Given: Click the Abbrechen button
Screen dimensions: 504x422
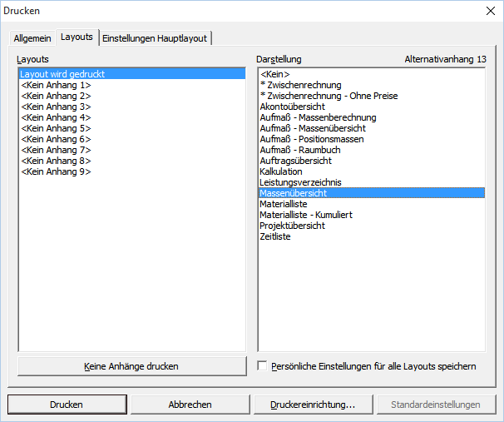Looking at the screenshot, I should tap(190, 405).
